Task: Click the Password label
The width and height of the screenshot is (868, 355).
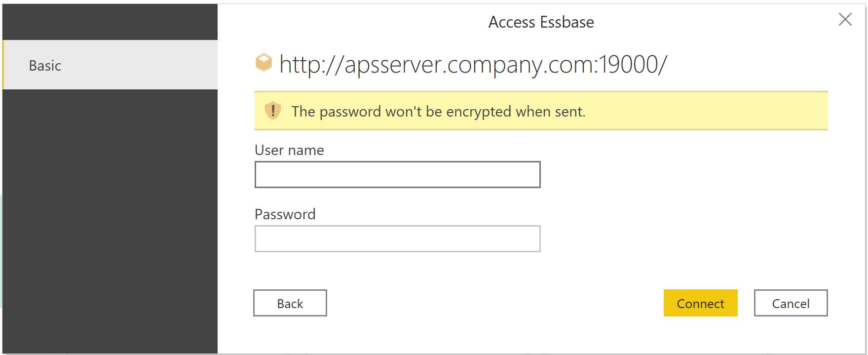Action: [x=285, y=214]
